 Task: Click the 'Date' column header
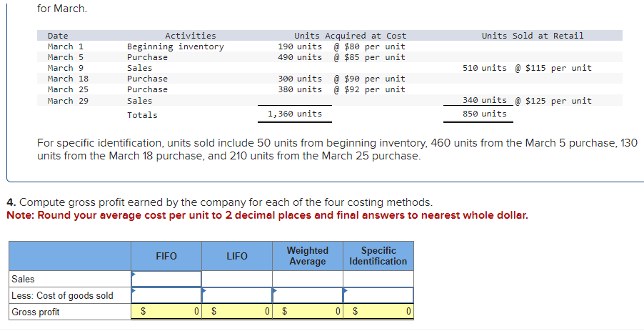pos(58,36)
